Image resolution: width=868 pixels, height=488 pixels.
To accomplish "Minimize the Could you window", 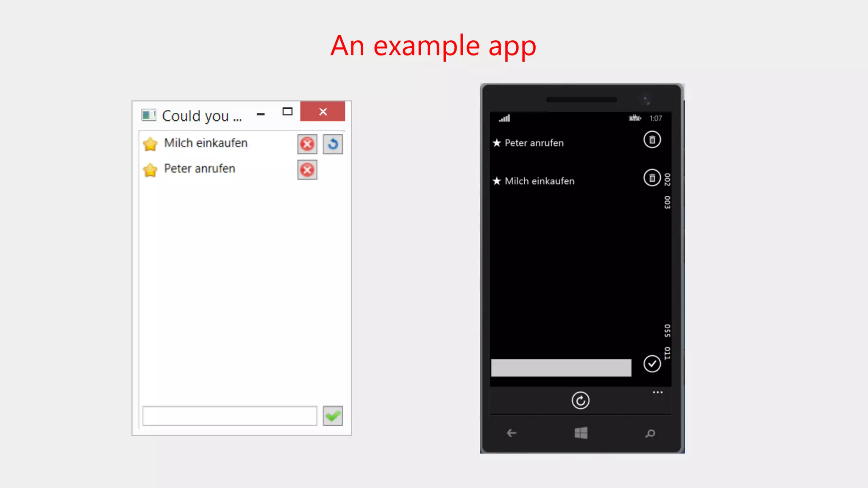I will pyautogui.click(x=261, y=114).
